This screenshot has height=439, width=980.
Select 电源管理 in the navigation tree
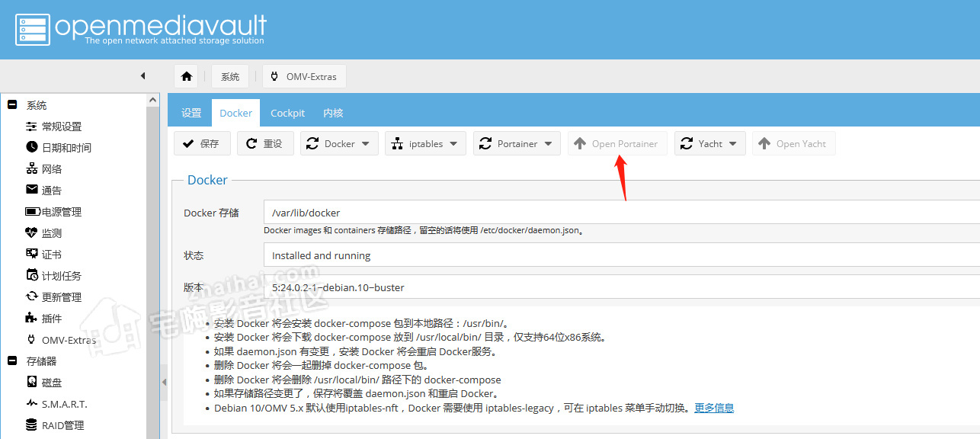click(x=62, y=212)
